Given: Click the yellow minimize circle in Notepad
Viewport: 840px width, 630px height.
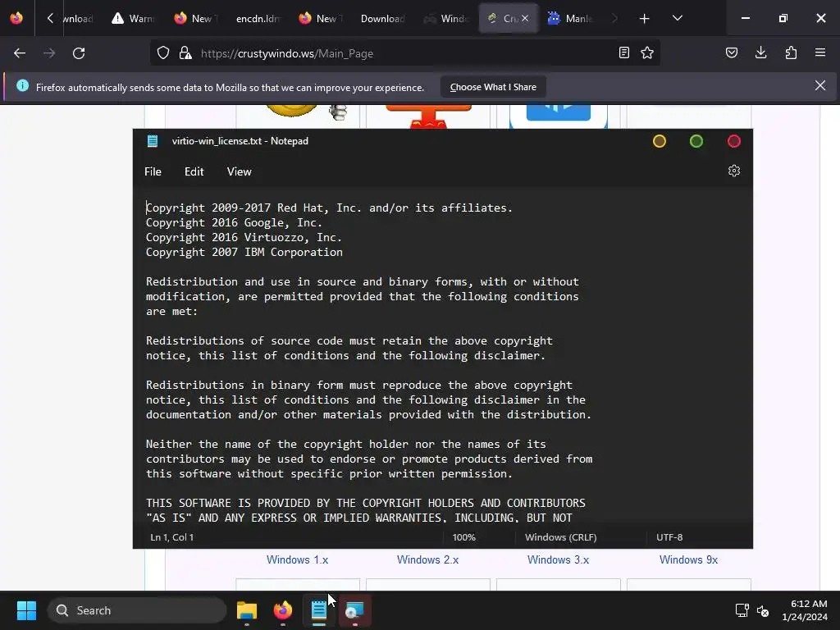Looking at the screenshot, I should coord(660,141).
